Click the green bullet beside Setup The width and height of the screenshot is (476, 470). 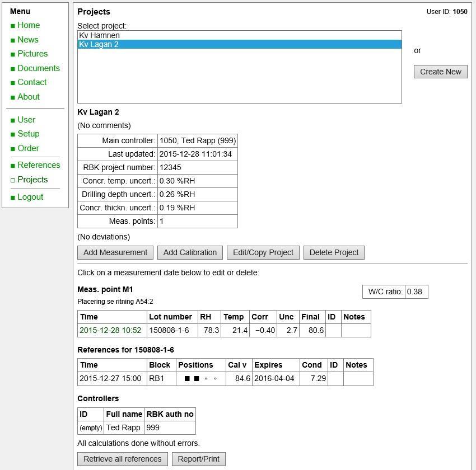(x=13, y=135)
